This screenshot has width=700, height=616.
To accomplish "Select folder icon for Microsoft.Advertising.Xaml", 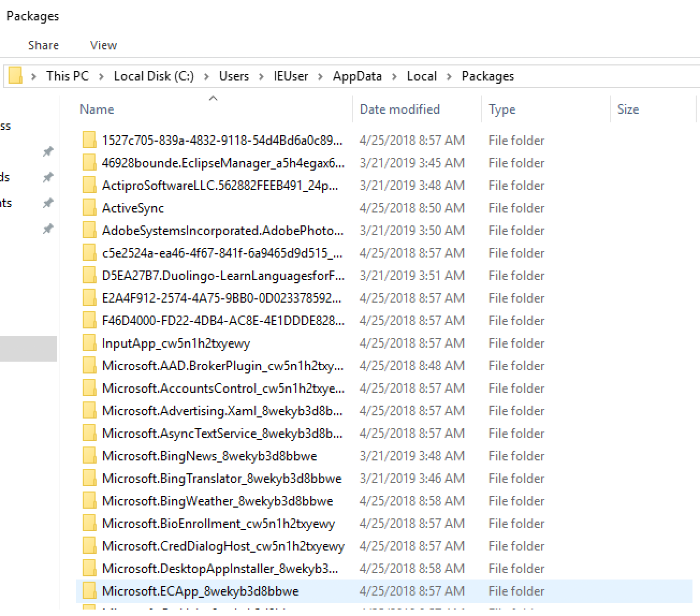I will pos(89,410).
